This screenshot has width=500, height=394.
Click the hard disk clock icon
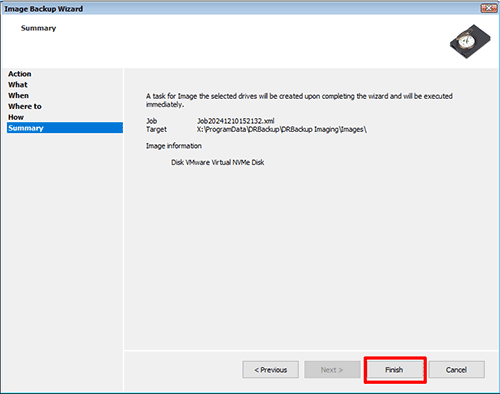(x=470, y=41)
